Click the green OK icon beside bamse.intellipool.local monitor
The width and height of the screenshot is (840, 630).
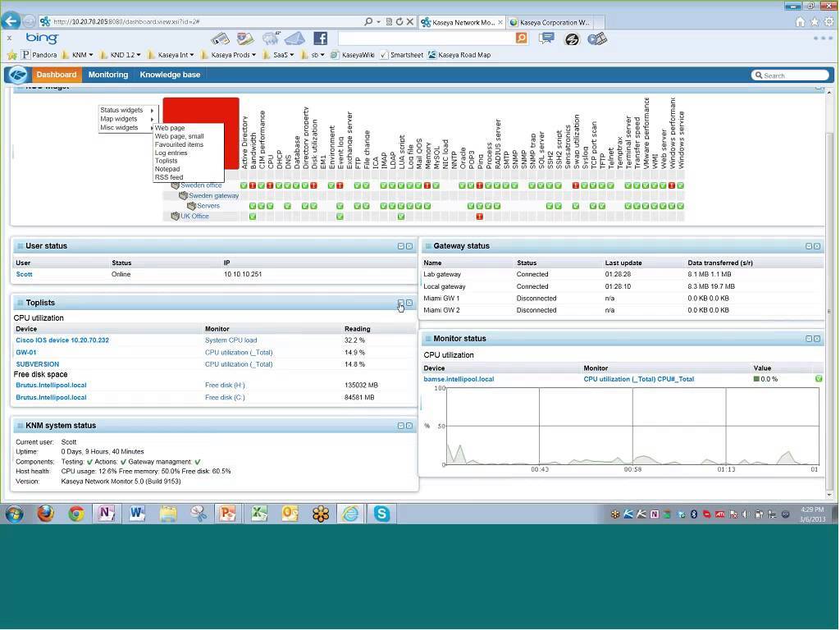[816, 379]
